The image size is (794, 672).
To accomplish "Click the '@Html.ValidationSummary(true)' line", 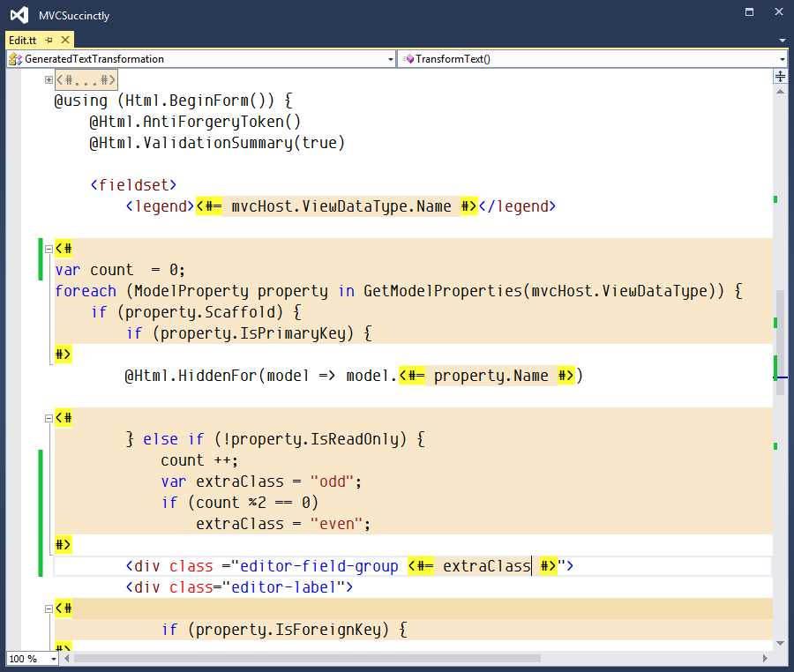I will pos(217,143).
